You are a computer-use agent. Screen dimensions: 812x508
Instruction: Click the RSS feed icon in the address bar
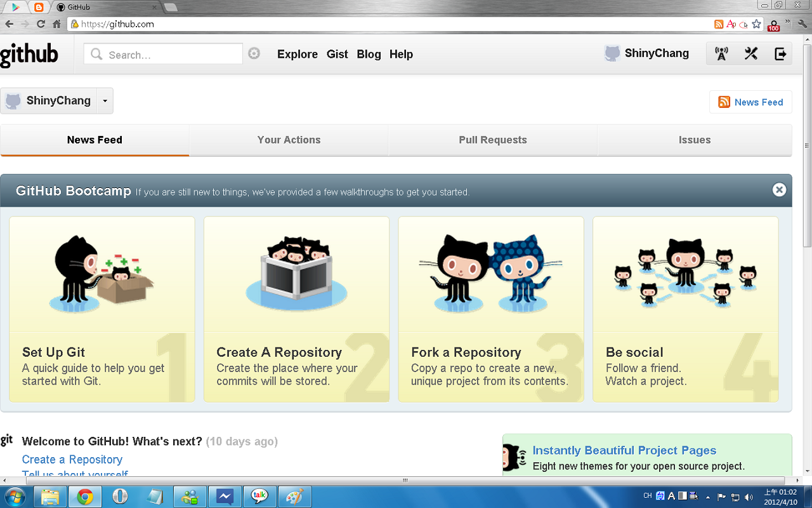click(719, 24)
